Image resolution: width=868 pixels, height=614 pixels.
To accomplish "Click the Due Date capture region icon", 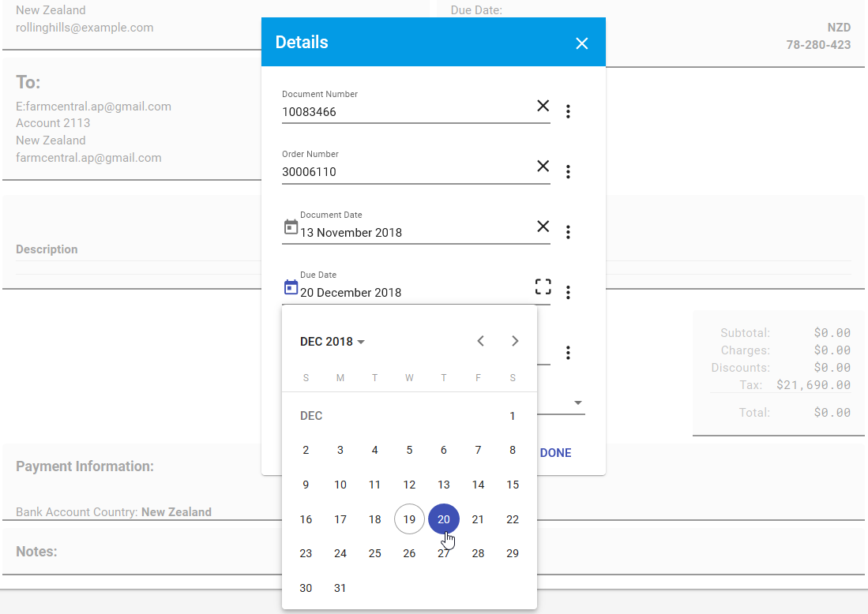I will [x=543, y=286].
